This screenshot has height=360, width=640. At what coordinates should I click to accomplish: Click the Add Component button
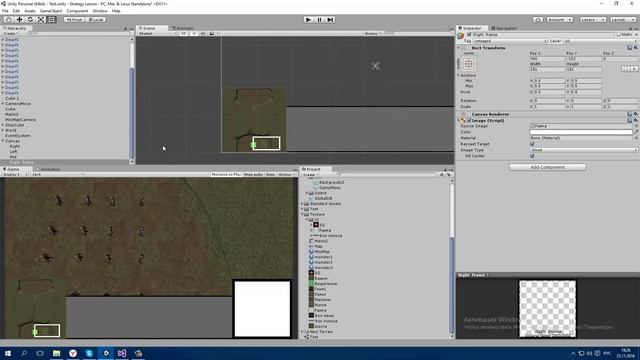coord(547,167)
